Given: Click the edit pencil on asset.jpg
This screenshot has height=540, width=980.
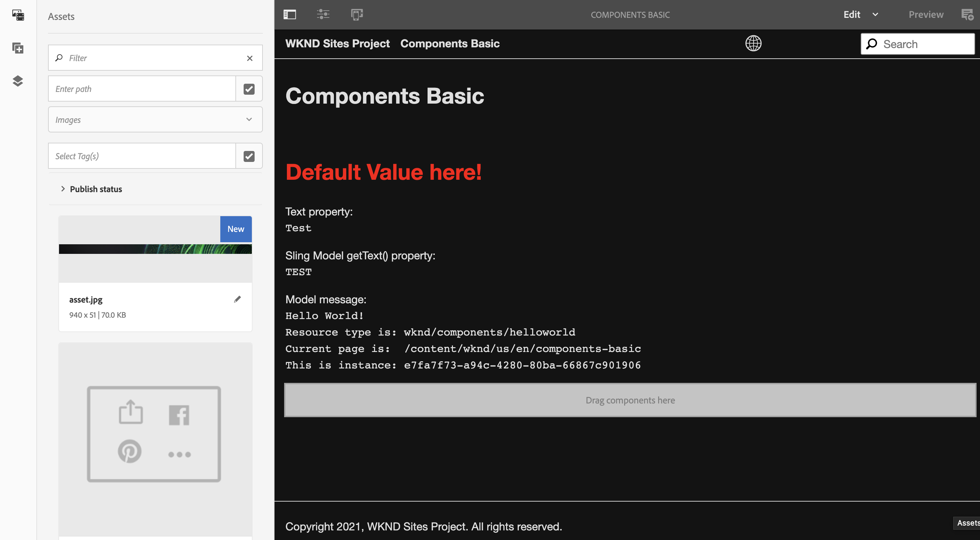Looking at the screenshot, I should (238, 299).
